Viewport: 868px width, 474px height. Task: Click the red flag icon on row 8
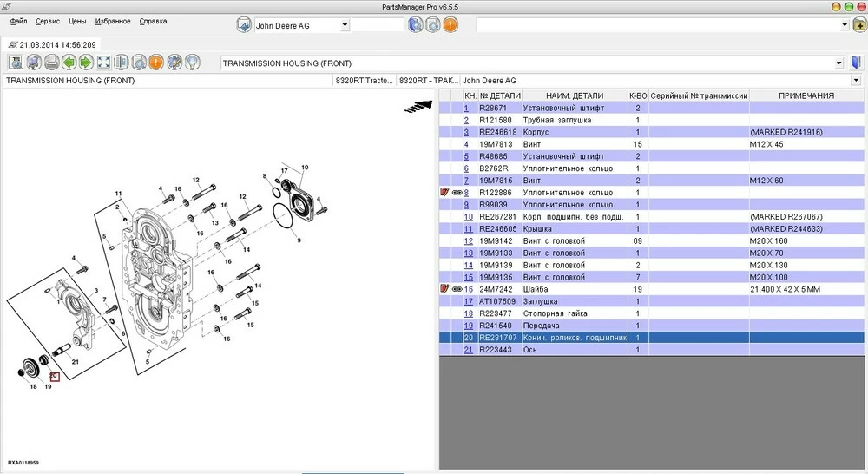point(445,193)
